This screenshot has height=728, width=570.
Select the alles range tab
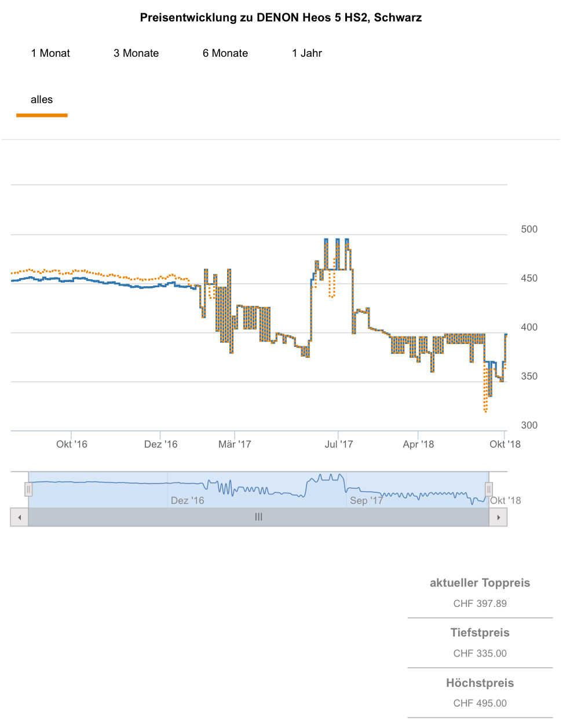(42, 100)
